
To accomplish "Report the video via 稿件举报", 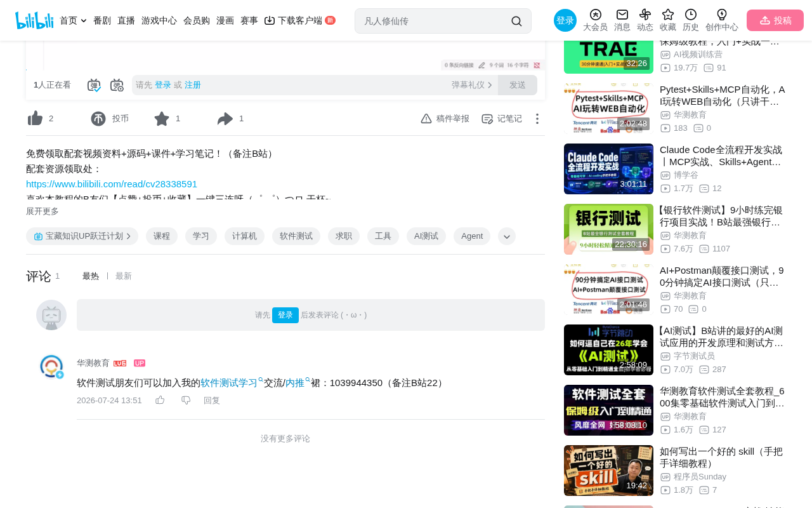I will point(445,119).
